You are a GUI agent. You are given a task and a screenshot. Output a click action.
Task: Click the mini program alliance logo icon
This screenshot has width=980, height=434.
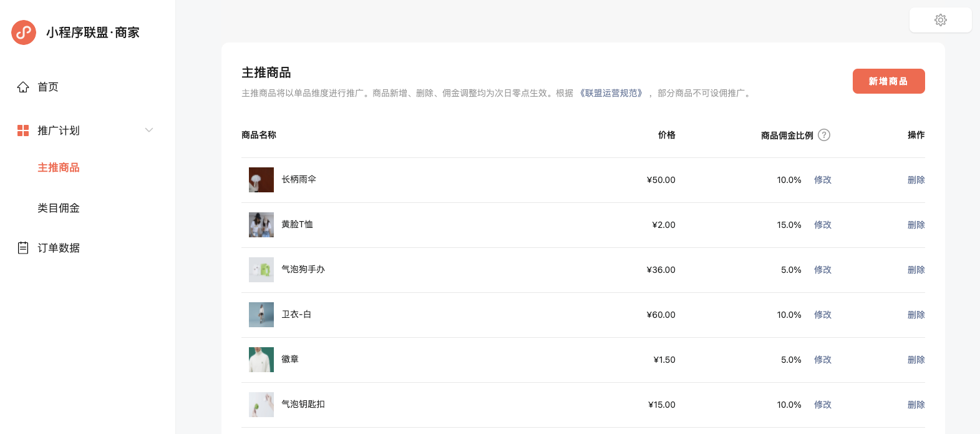pyautogui.click(x=24, y=32)
